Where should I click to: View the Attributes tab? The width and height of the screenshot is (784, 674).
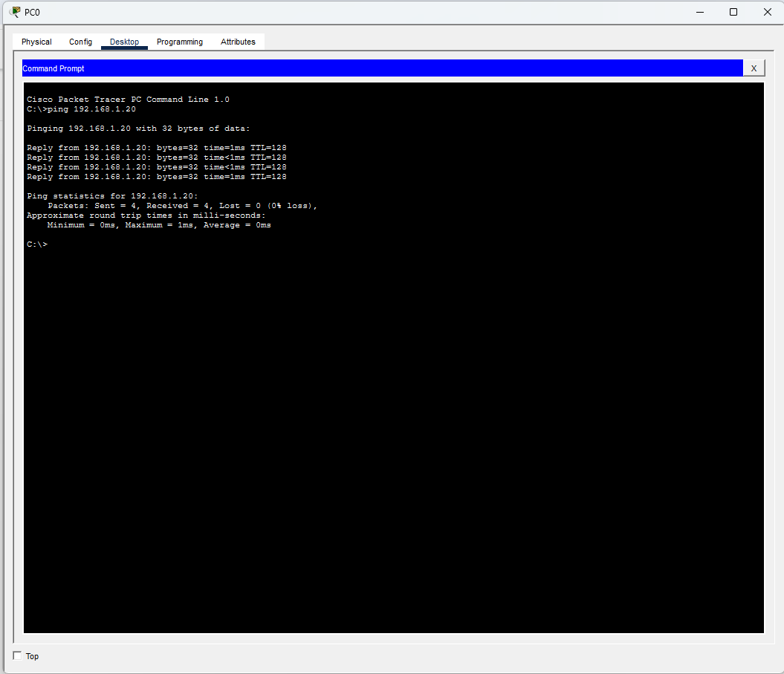point(238,42)
